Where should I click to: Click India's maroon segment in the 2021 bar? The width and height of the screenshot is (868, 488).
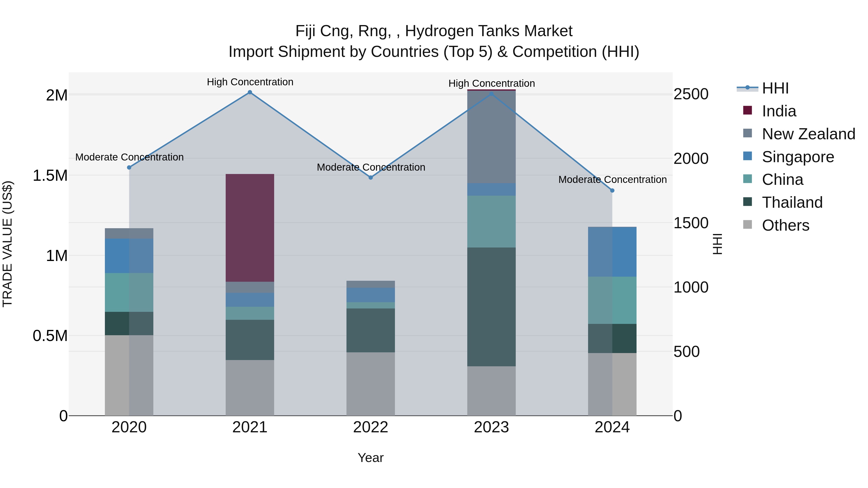pos(250,228)
